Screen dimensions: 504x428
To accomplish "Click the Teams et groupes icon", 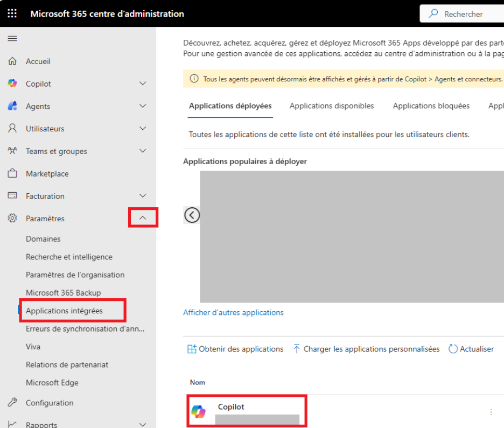I will pyautogui.click(x=12, y=151).
